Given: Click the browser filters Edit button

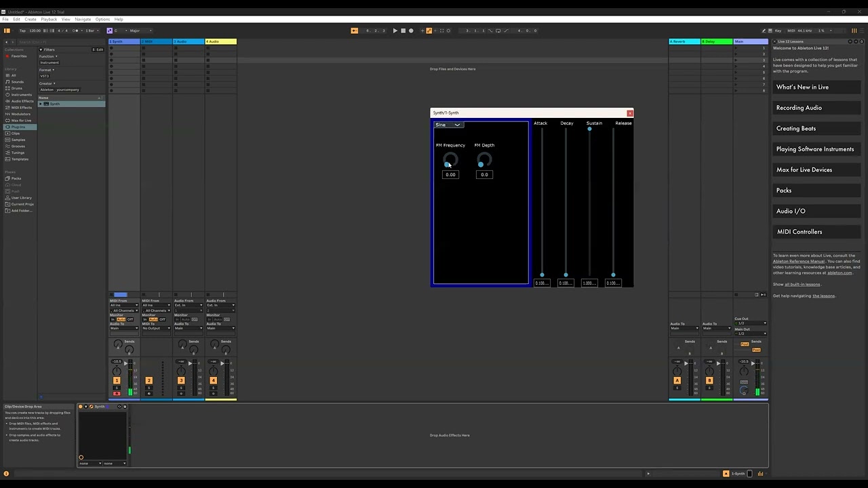Looking at the screenshot, I should (98, 49).
